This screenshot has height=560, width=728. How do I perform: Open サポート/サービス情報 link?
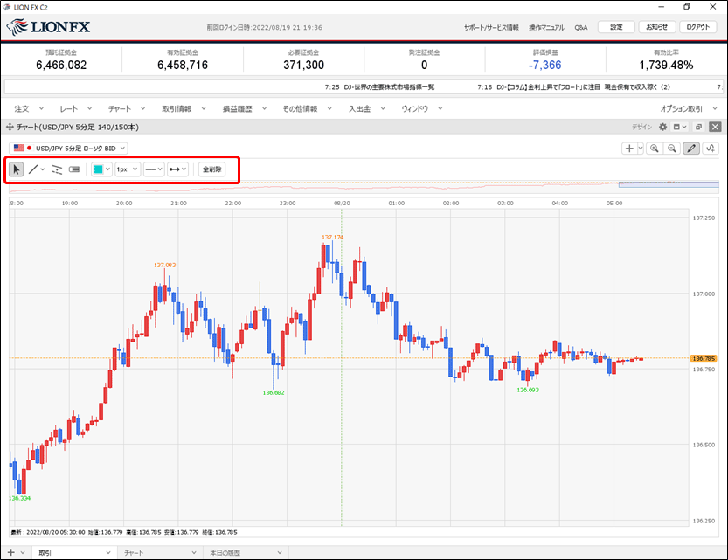point(491,27)
